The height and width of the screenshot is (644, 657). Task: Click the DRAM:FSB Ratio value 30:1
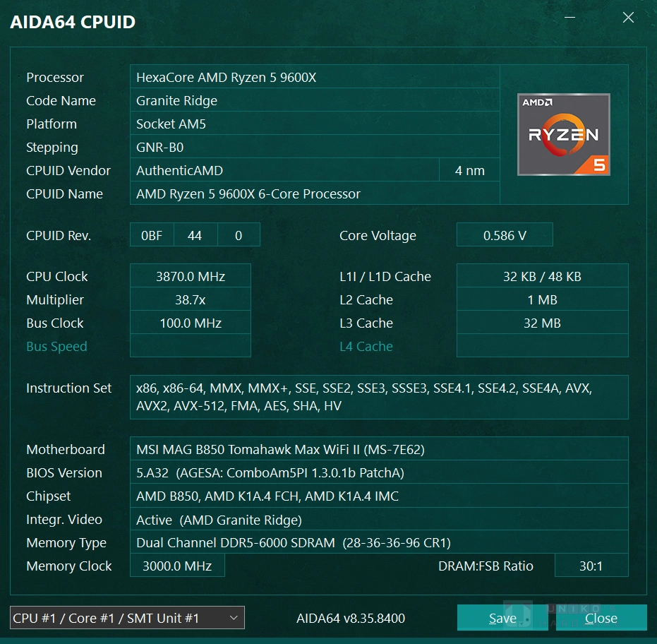[591, 566]
